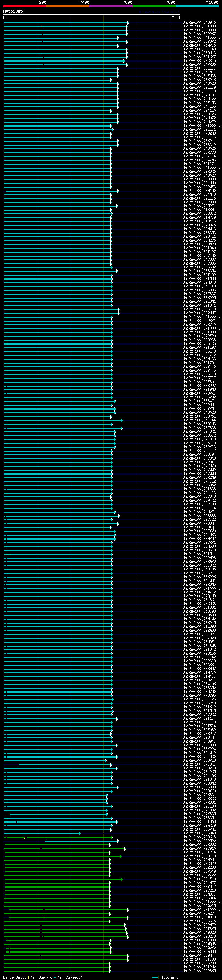
Task: Open hit UniRef100_B9RP67
Action: pyautogui.click(x=199, y=34)
